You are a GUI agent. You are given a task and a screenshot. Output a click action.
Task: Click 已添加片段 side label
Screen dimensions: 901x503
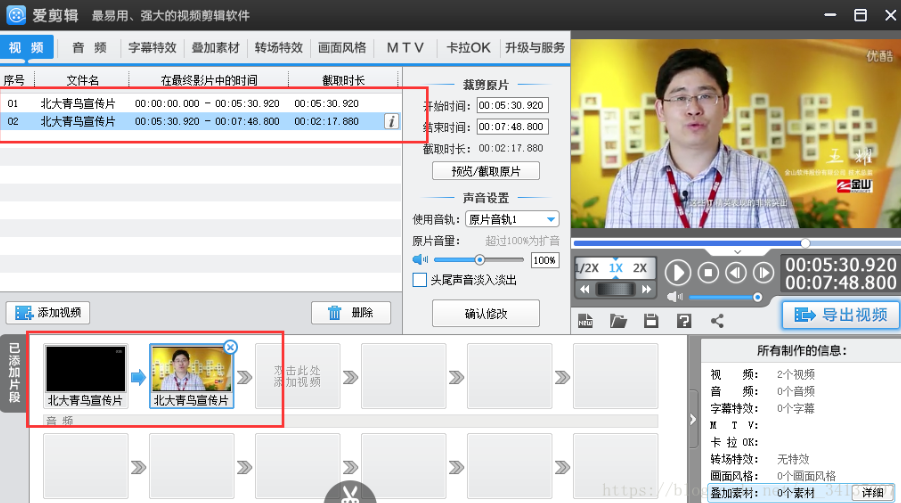tap(15, 373)
